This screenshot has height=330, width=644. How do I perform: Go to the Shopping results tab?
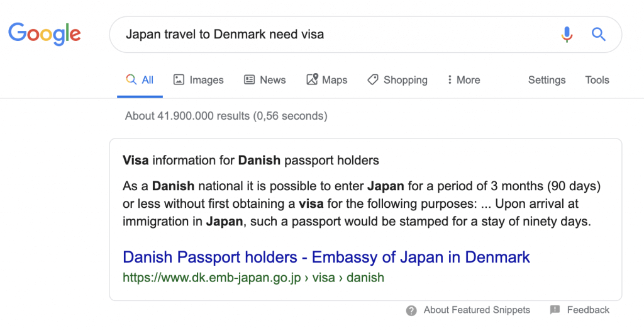click(x=397, y=80)
